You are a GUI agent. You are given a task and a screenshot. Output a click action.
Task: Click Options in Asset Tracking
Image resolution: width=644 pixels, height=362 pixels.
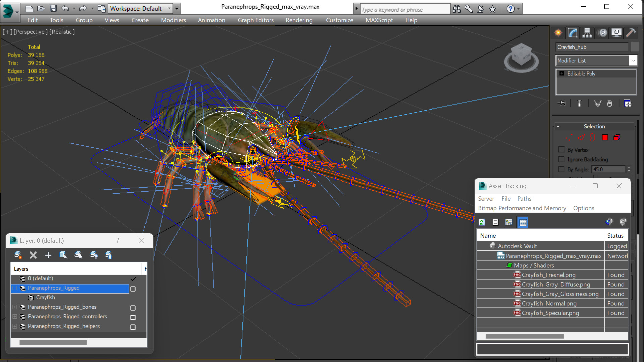click(x=584, y=208)
